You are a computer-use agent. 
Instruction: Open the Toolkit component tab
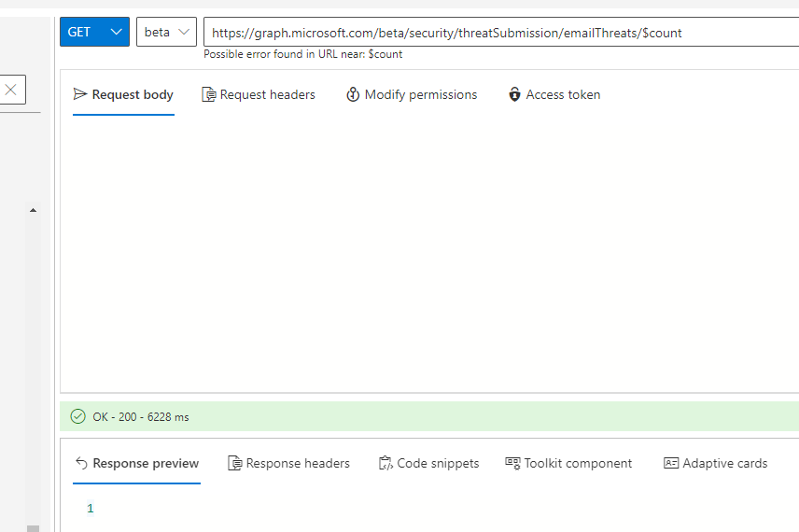(x=568, y=463)
